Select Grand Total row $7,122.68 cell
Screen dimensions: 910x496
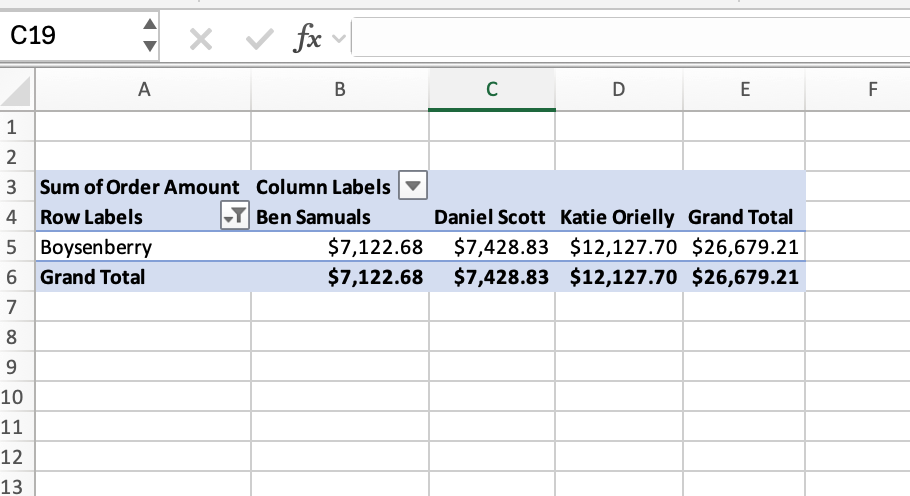(340, 277)
